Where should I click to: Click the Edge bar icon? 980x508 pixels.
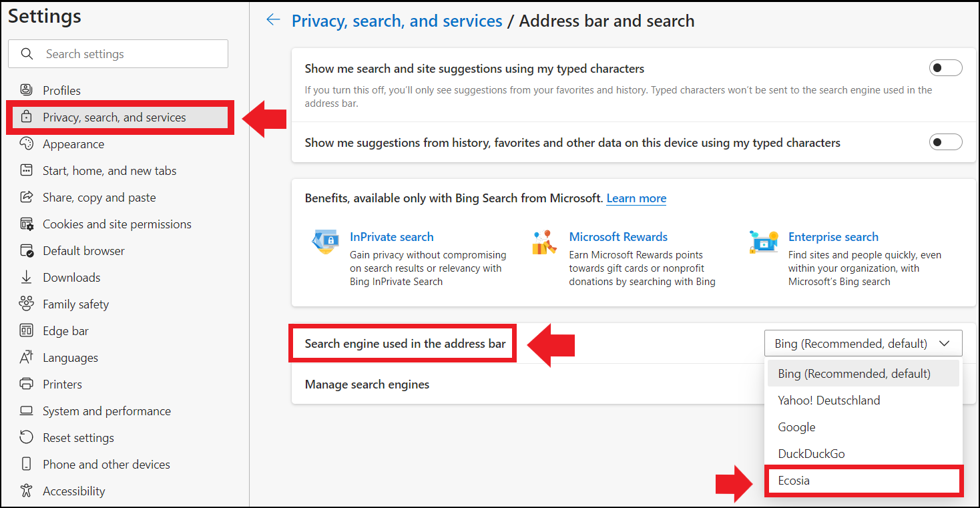[x=26, y=330]
